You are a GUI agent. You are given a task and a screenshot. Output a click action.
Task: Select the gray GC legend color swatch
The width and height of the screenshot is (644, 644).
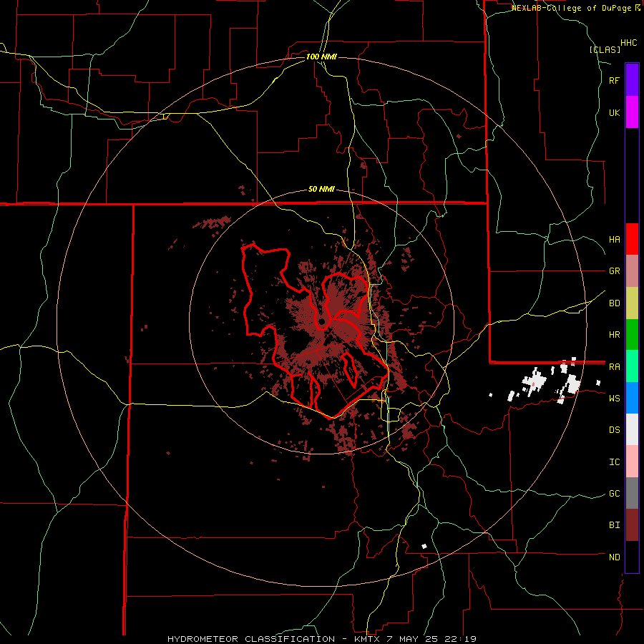(632, 493)
